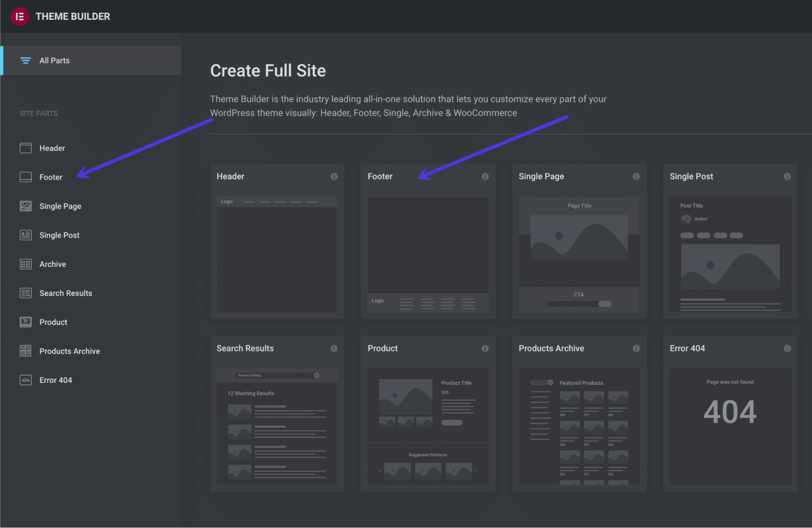The image size is (812, 528).
Task: Open Error 404 via its sidebar icon
Action: tap(25, 380)
